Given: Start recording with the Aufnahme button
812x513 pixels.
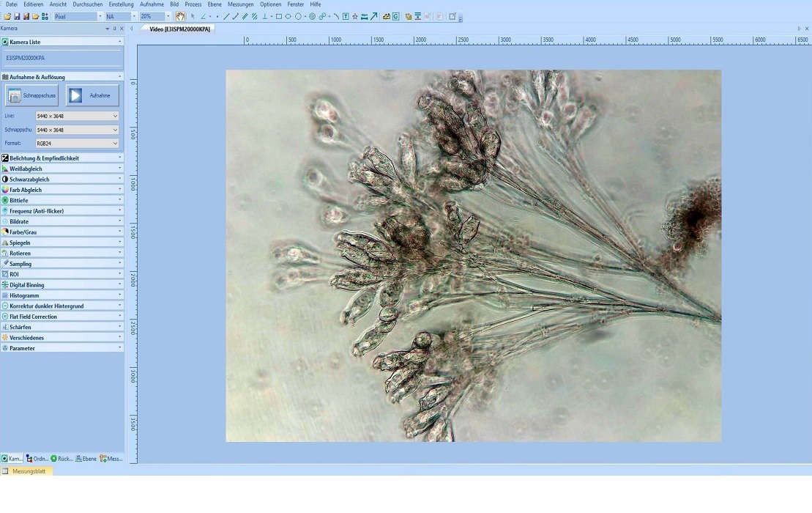Looking at the screenshot, I should [x=92, y=95].
